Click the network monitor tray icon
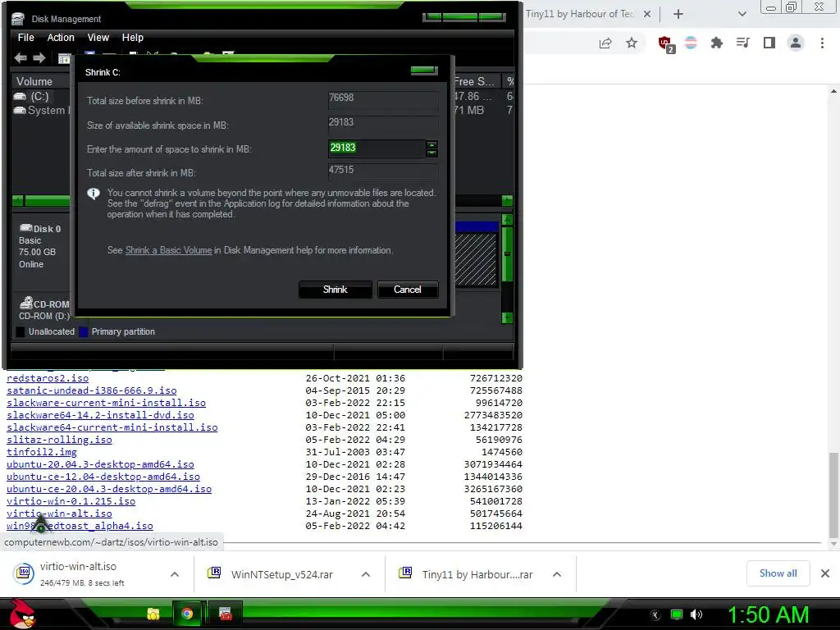Image resolution: width=840 pixels, height=630 pixels. [677, 614]
